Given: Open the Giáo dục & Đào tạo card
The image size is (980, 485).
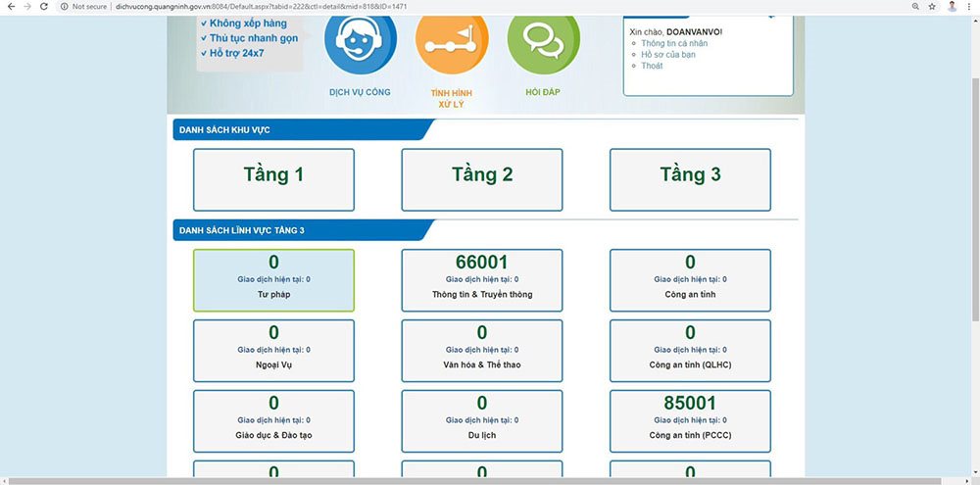Looking at the screenshot, I should (x=273, y=421).
